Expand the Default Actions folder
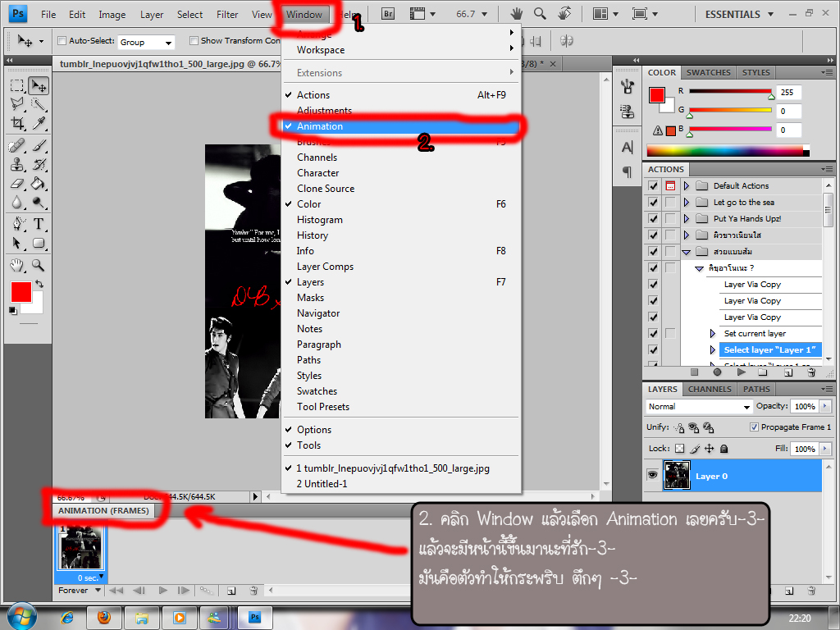This screenshot has width=840, height=630. coord(687,186)
